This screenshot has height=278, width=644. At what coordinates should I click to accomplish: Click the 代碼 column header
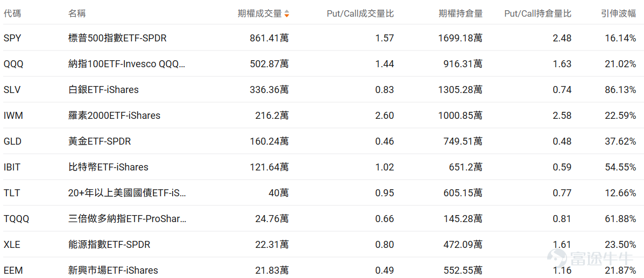[12, 13]
